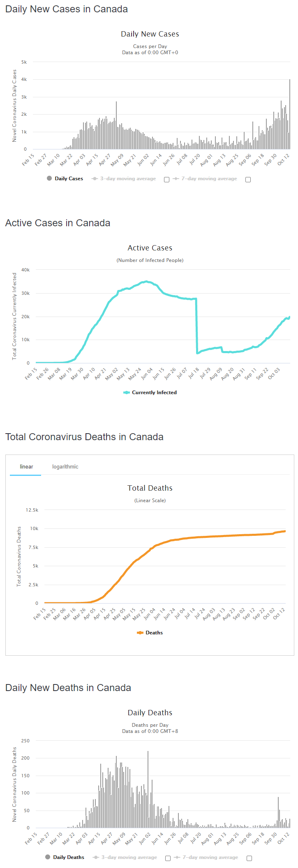
Task: Click the teal Currently Infected legend marker
Action: click(127, 393)
